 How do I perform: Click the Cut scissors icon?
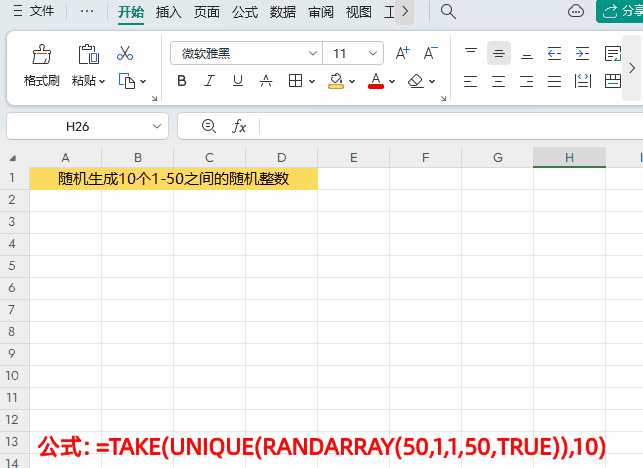click(125, 53)
